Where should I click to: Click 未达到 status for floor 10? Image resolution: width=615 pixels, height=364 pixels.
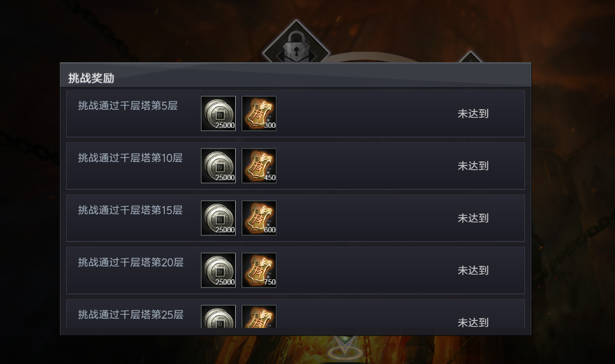(x=473, y=166)
